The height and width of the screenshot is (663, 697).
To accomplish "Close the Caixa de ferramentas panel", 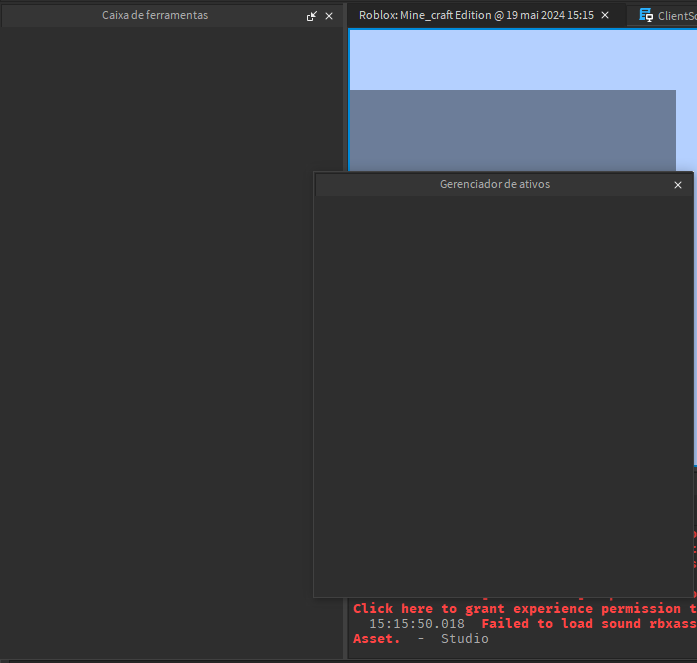I will click(329, 16).
